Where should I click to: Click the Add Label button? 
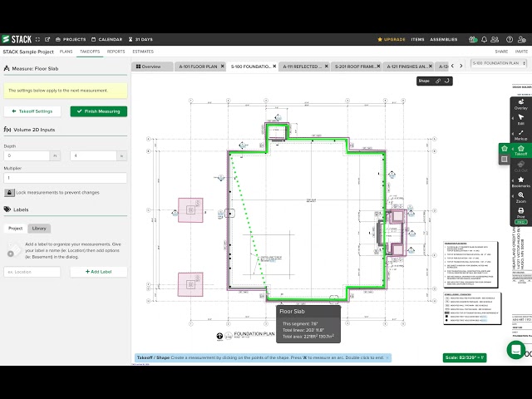point(99,272)
